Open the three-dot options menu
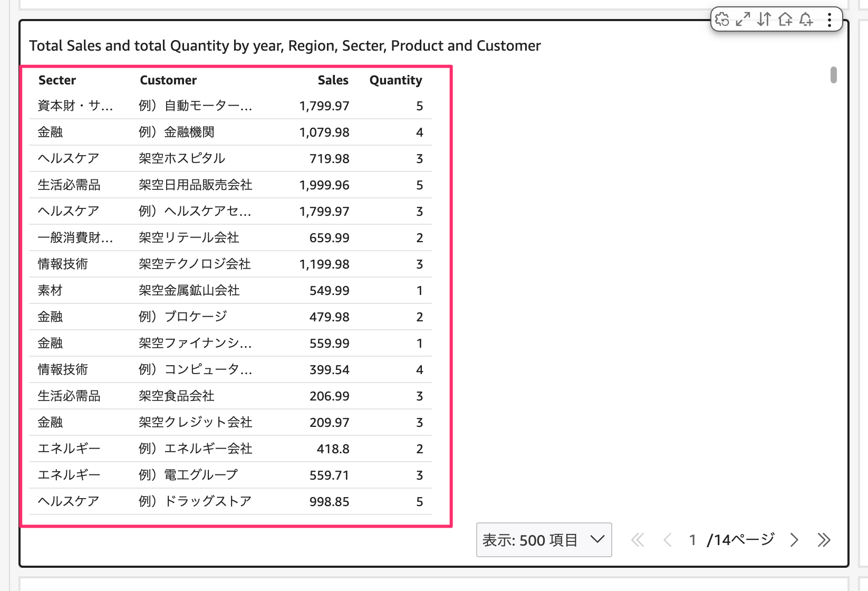 click(829, 20)
